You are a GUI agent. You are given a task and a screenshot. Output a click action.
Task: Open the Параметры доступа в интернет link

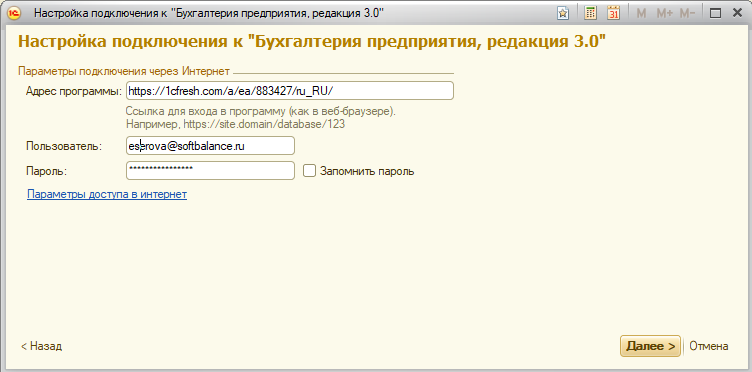tap(107, 194)
